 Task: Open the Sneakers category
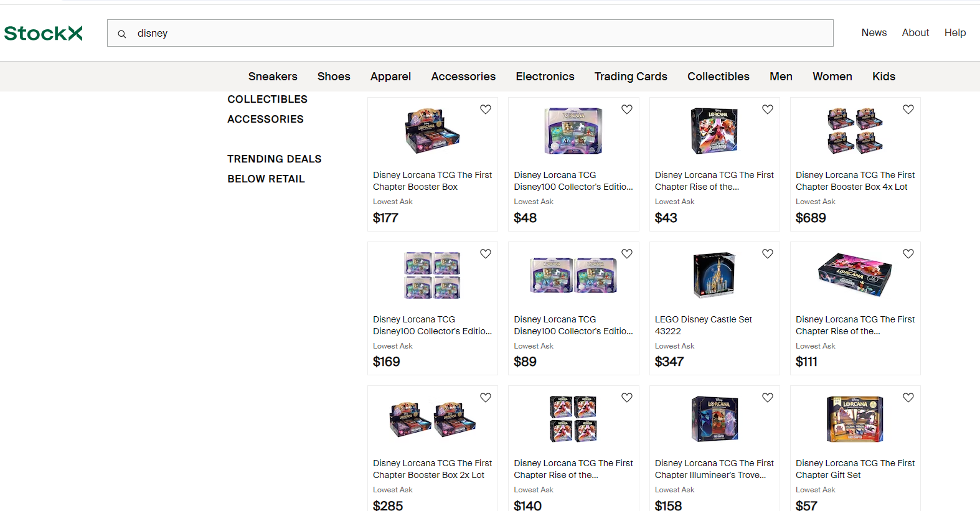coord(273,77)
